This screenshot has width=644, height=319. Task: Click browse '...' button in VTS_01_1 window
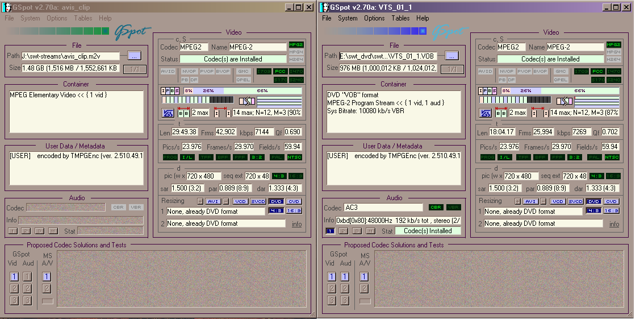pos(452,56)
